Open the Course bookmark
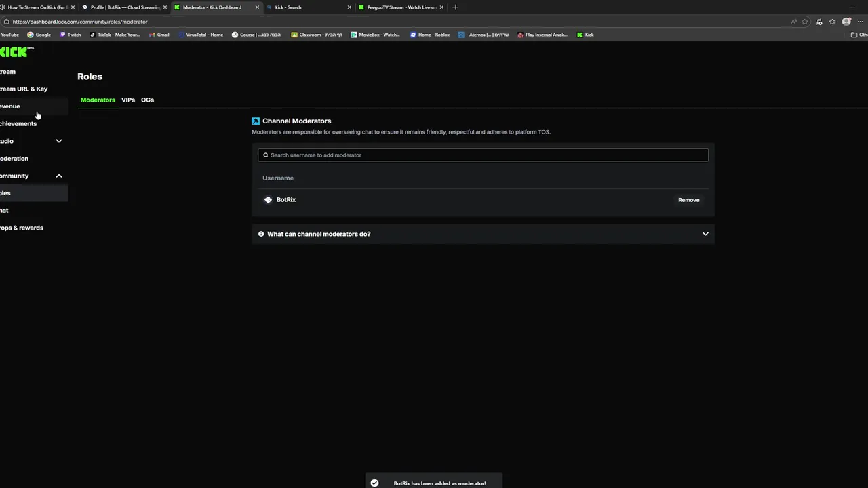Viewport: 868px width, 488px height. coord(256,35)
